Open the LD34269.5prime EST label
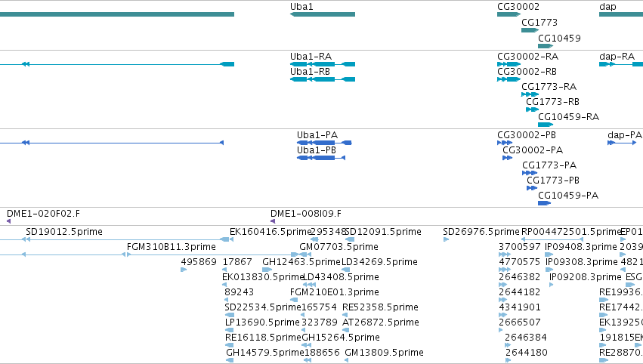Screen dimensions: 643x364 point(380,262)
